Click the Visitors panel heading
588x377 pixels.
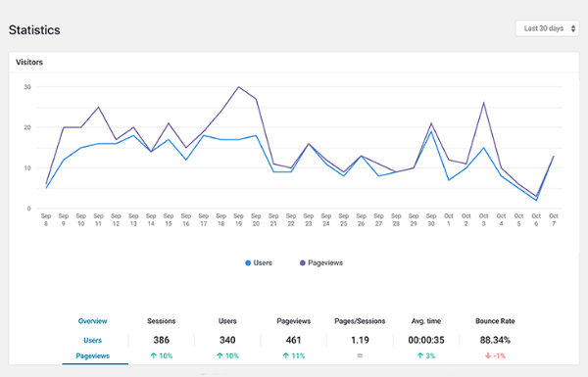tap(29, 63)
